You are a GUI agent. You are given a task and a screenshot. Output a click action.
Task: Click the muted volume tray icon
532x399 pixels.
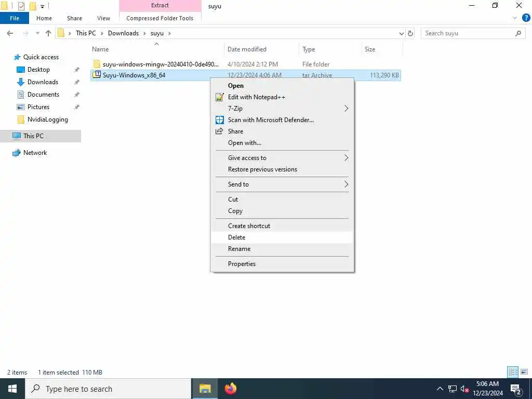(x=464, y=389)
